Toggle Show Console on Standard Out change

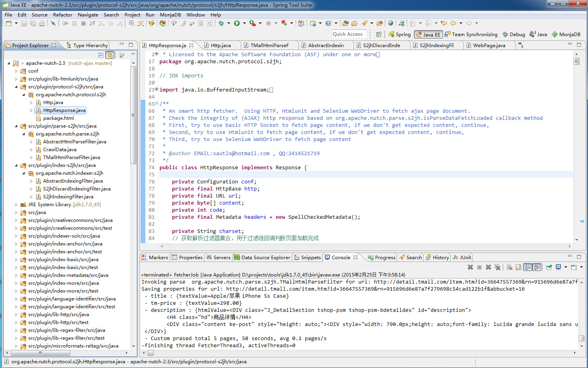pyautogui.click(x=528, y=267)
